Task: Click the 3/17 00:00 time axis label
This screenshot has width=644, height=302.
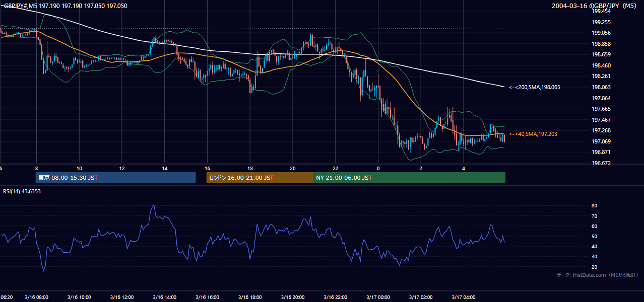Action: click(378, 297)
